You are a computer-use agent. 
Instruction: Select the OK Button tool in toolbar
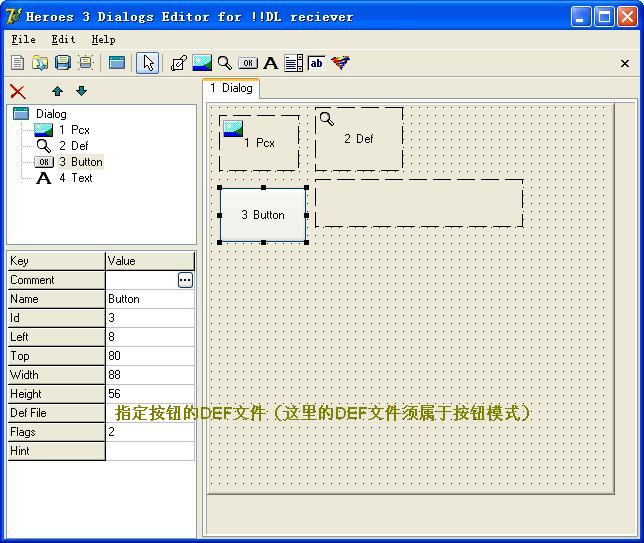point(247,63)
